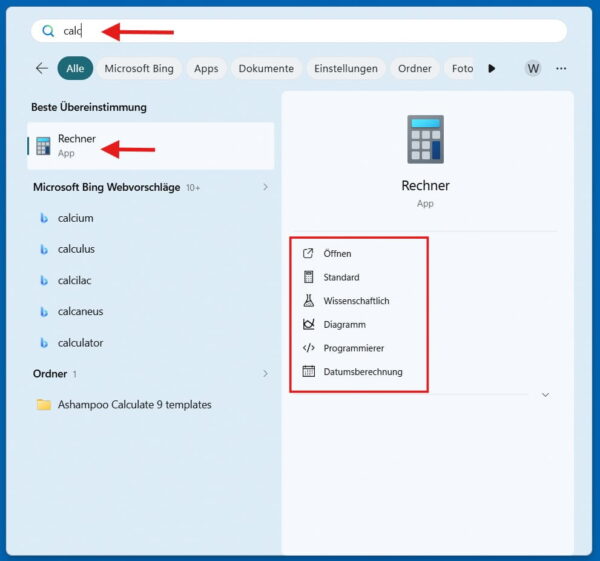Image resolution: width=600 pixels, height=561 pixels.
Task: Choose the Ordner filter tab
Action: 415,68
